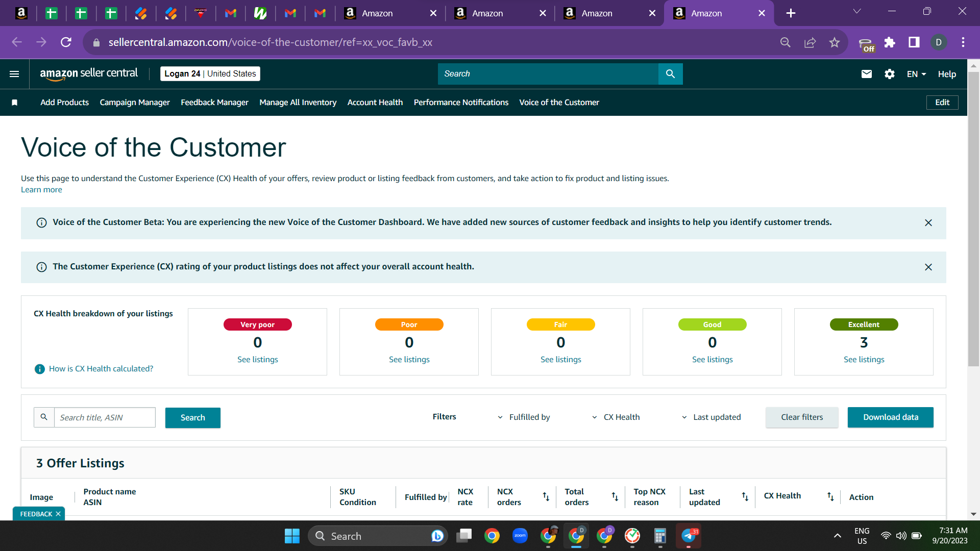
Task: Open Zoom from the taskbar
Action: click(x=520, y=536)
